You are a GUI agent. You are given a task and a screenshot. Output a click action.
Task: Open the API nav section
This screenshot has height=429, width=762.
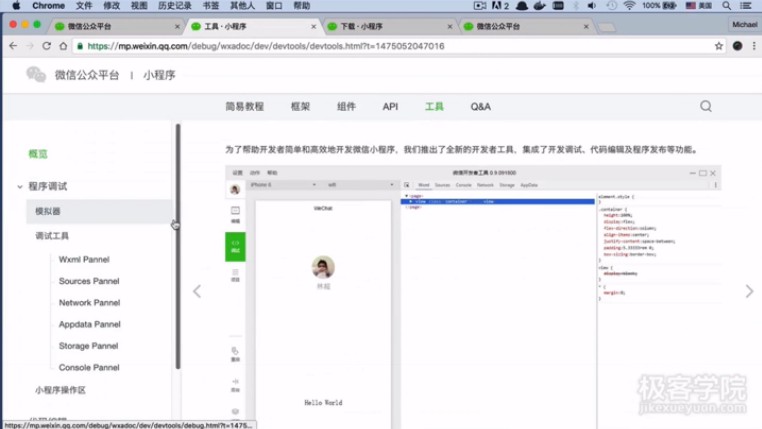tap(390, 106)
